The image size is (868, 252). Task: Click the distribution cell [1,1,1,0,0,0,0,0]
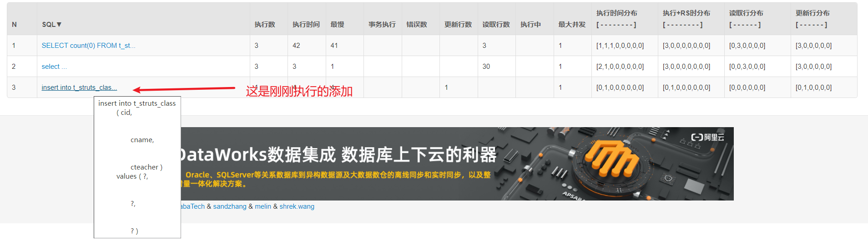[x=620, y=46]
